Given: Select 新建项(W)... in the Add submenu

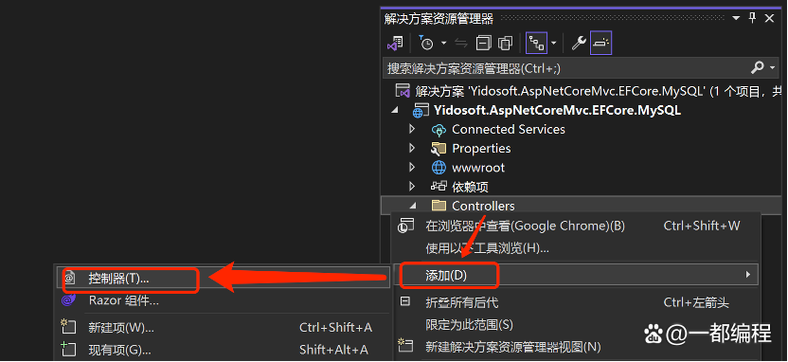Looking at the screenshot, I should pyautogui.click(x=223, y=328).
